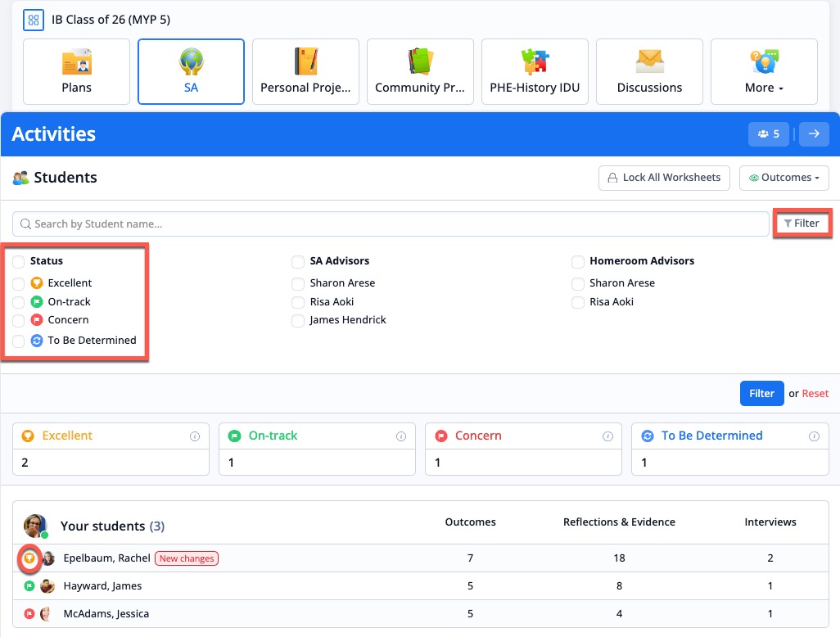
Task: Enable the James Hendrick advisor checkbox
Action: [298, 320]
